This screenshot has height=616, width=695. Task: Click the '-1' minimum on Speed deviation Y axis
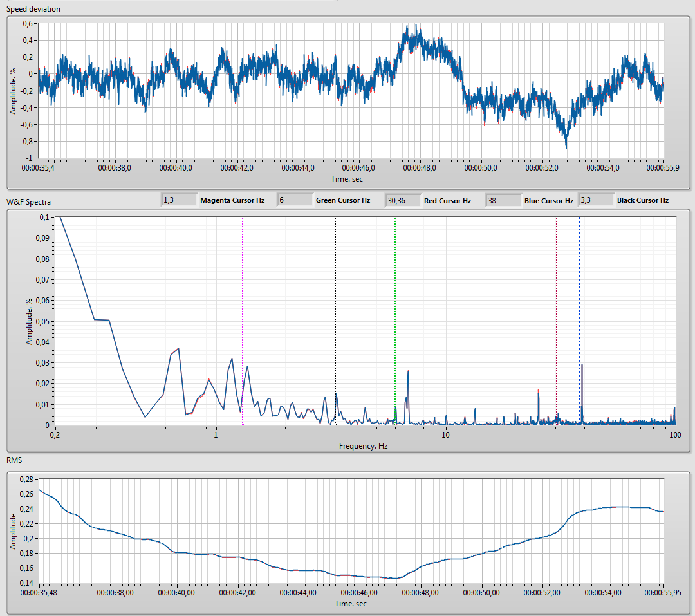[x=29, y=158]
